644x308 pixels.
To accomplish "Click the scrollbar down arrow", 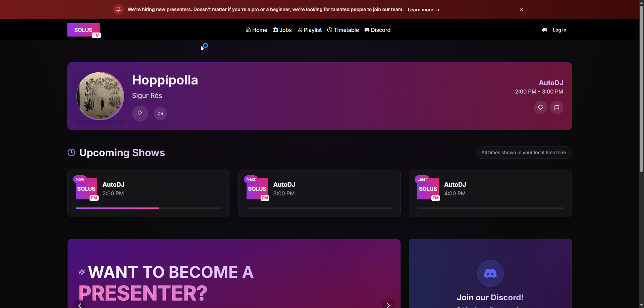I will click(641, 305).
